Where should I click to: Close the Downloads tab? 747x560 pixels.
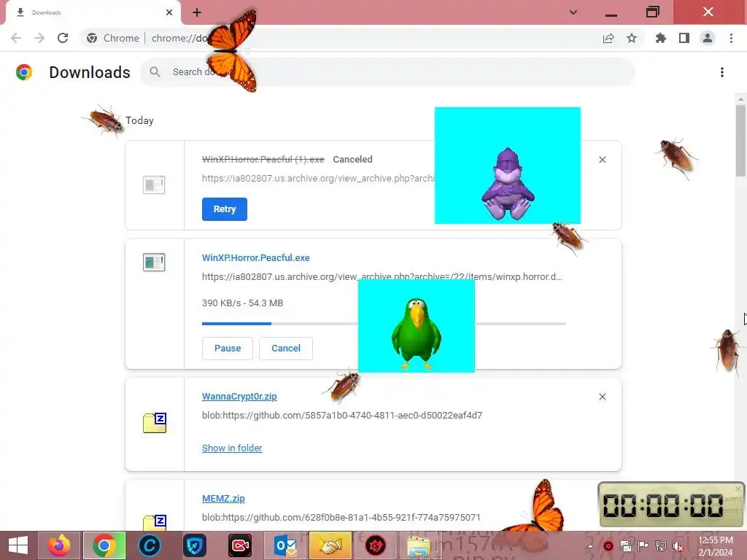[x=169, y=12]
